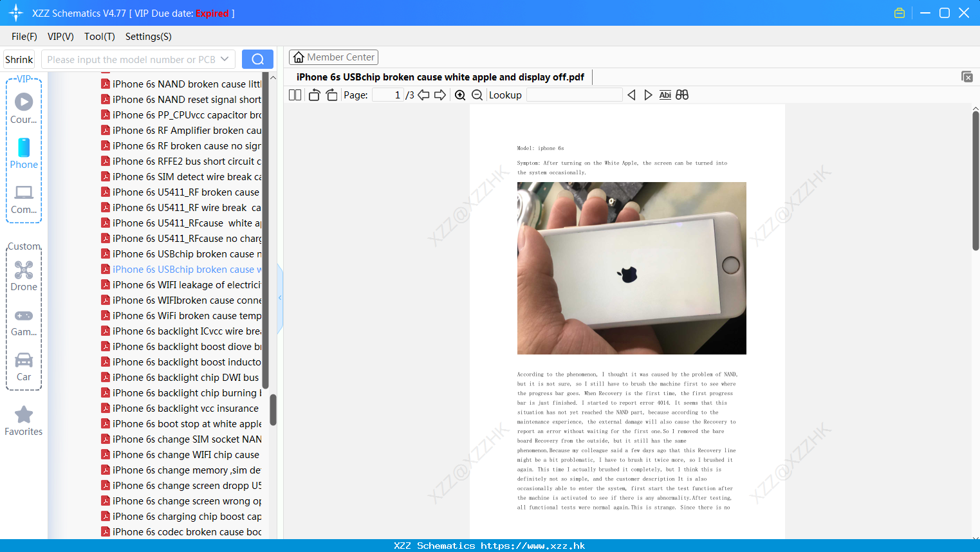Toggle two-page view layout icon
This screenshot has height=552, width=980.
295,95
